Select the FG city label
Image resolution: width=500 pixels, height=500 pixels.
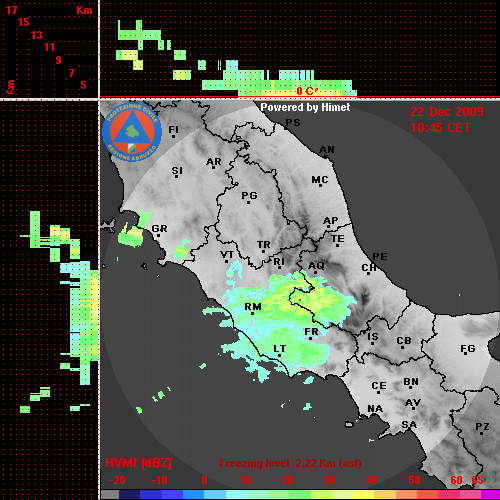[x=468, y=349]
